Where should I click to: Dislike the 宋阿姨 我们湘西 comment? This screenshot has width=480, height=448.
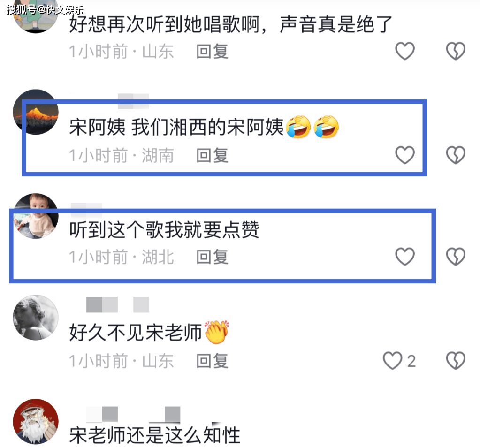coord(456,155)
